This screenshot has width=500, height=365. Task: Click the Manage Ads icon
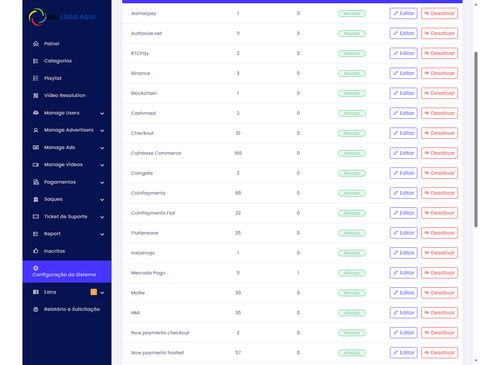pos(36,147)
